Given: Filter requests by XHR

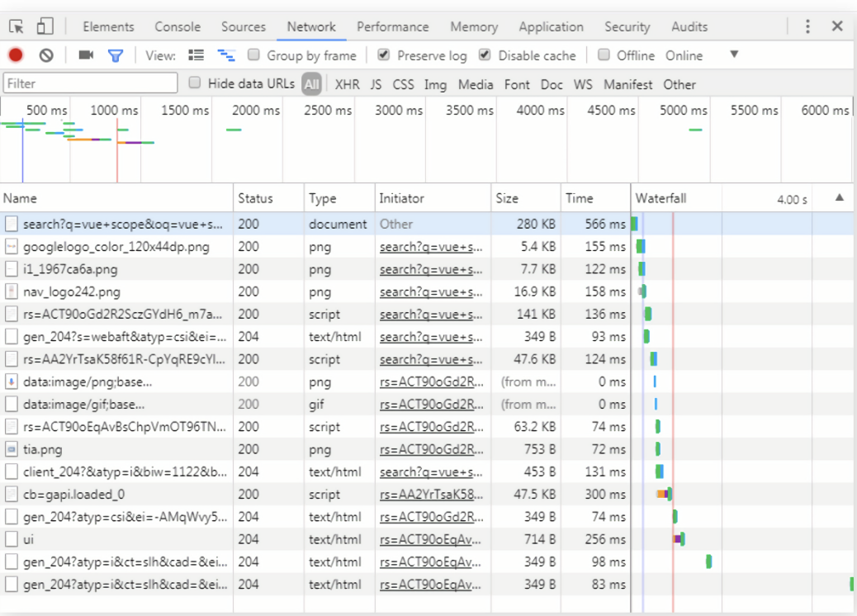Looking at the screenshot, I should pos(347,85).
